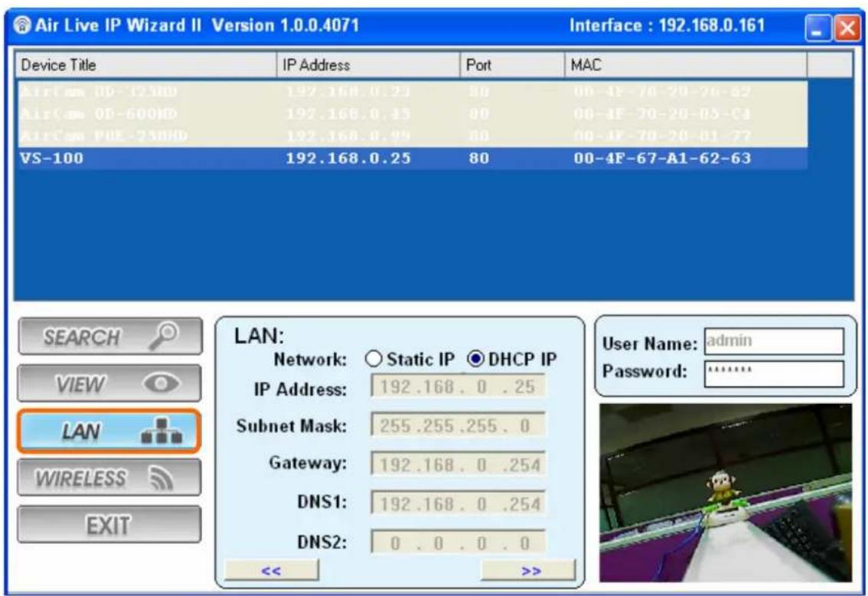Image resolution: width=868 pixels, height=596 pixels.
Task: Select the DHCP IP radio button
Action: coord(475,359)
